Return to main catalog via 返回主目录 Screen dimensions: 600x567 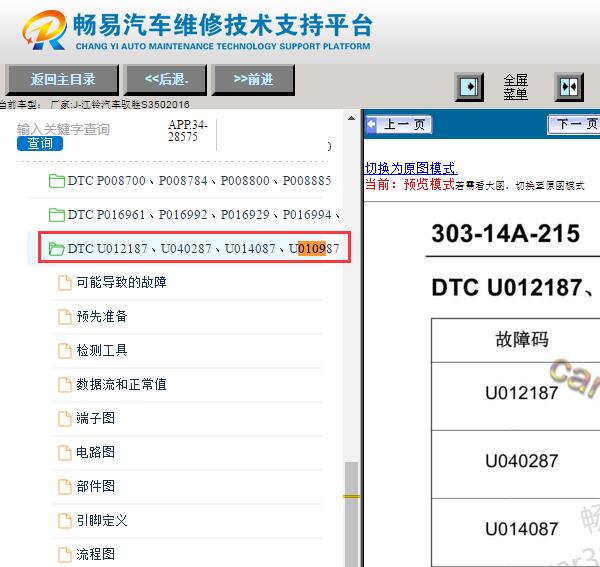[62, 80]
